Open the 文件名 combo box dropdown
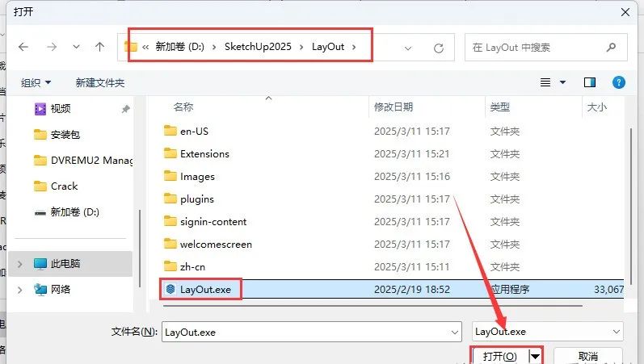The width and height of the screenshot is (644, 364). [455, 333]
